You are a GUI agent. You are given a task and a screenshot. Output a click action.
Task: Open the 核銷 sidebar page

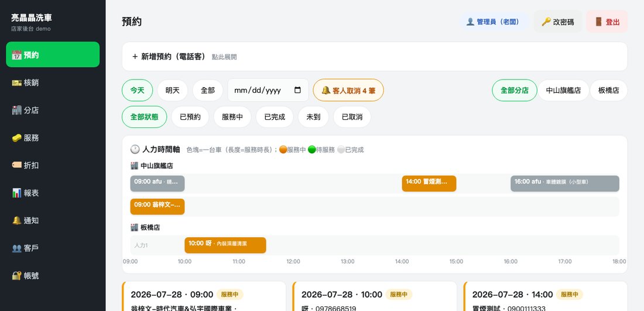53,82
